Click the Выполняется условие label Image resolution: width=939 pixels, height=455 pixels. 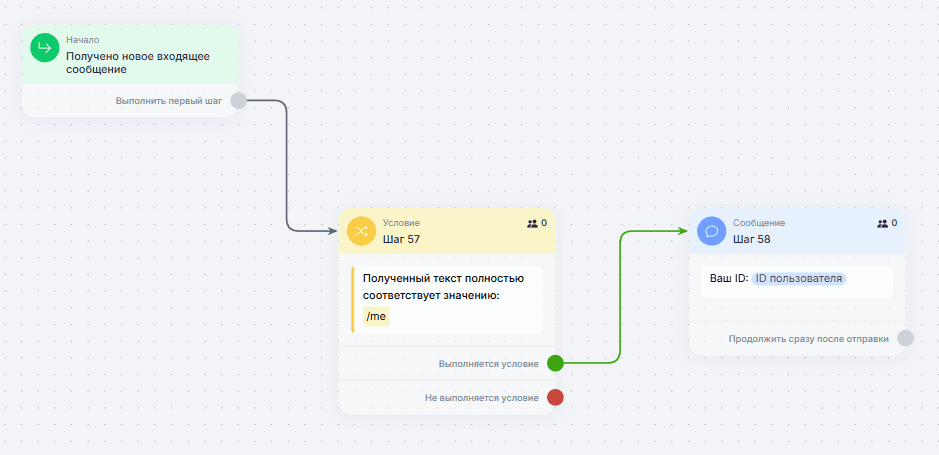click(x=489, y=363)
